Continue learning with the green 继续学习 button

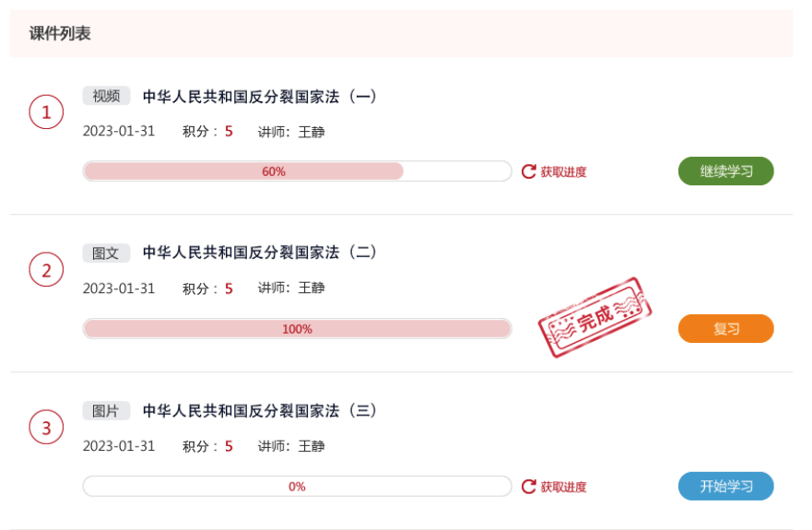click(x=726, y=171)
